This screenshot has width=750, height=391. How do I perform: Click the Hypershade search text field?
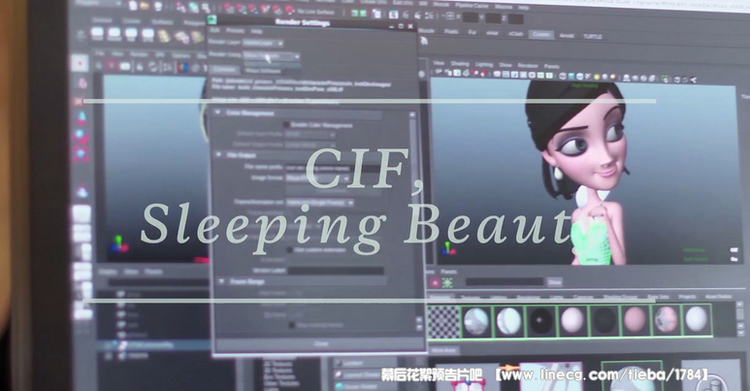504,281
